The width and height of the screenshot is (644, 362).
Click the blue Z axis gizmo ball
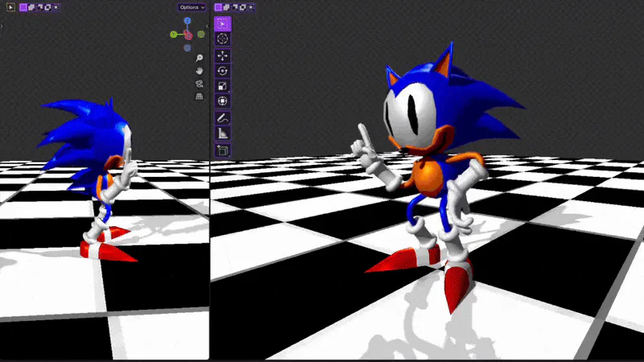(x=188, y=21)
